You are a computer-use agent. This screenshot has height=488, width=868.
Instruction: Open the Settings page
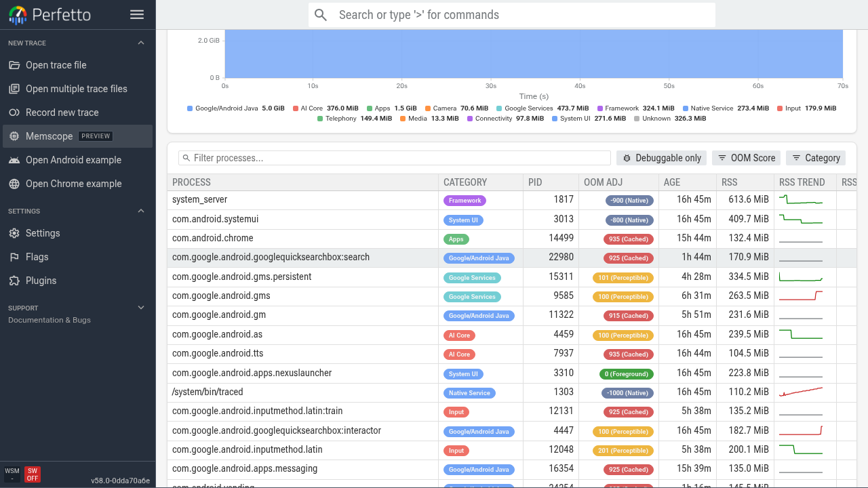click(77, 233)
